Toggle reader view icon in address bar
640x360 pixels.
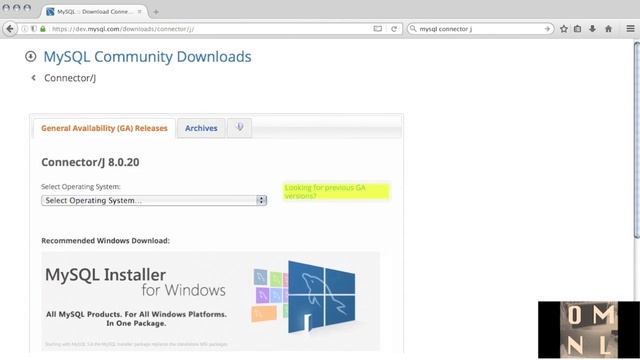[x=378, y=29]
